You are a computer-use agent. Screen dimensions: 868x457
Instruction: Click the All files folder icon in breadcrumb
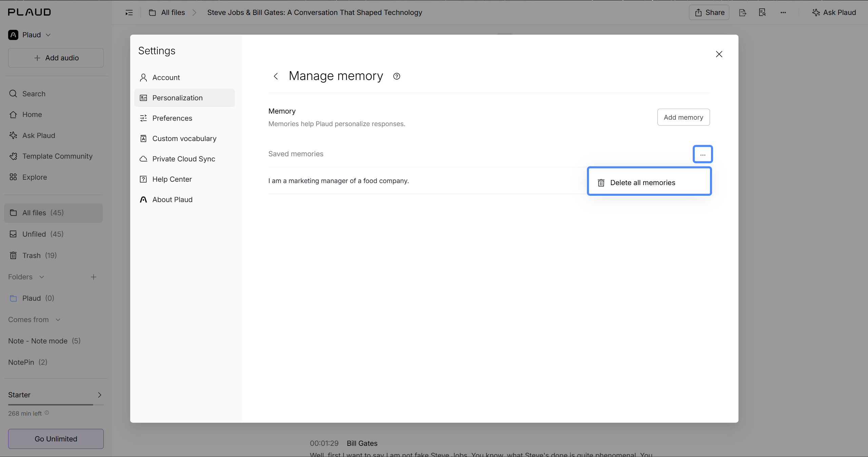pyautogui.click(x=153, y=13)
